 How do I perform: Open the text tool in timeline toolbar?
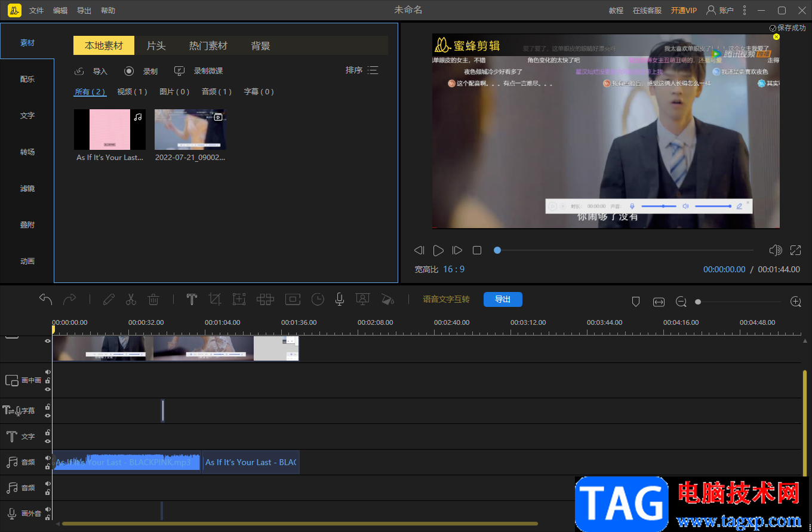tap(192, 300)
